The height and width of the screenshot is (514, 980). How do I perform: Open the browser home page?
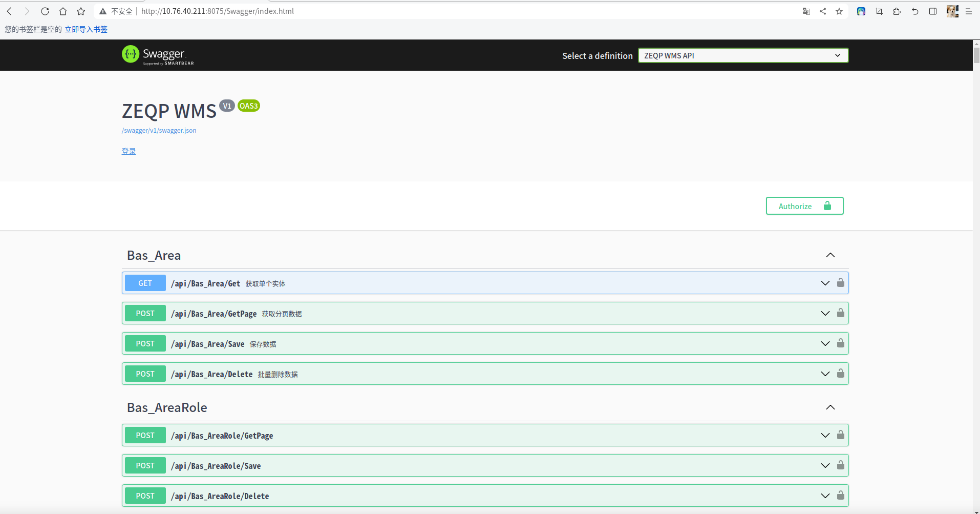63,11
